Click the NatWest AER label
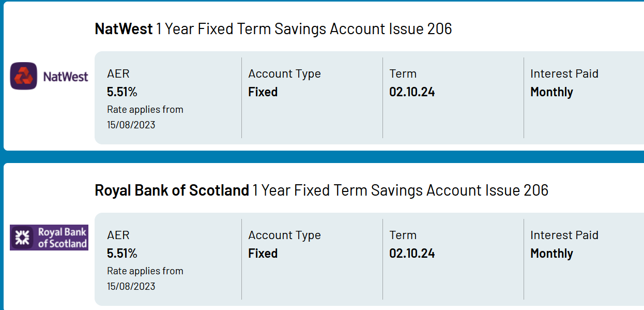This screenshot has width=644, height=310. 118,74
